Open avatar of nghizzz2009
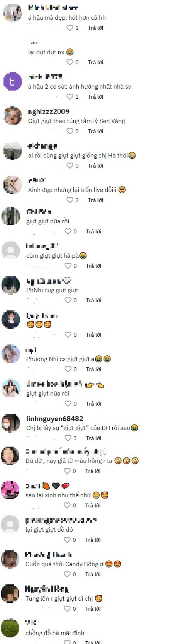 coord(12,116)
